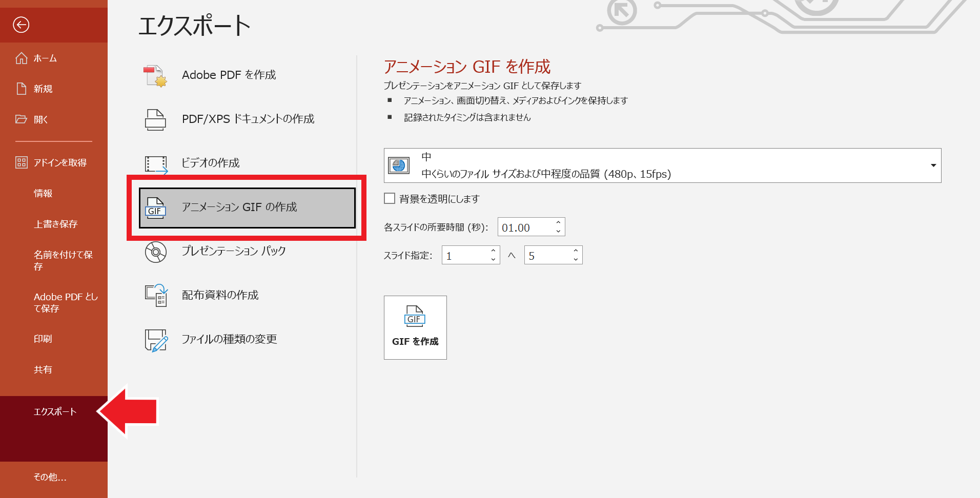Select the animation GIF file icon
Viewport: 980px width, 498px height.
pos(155,208)
